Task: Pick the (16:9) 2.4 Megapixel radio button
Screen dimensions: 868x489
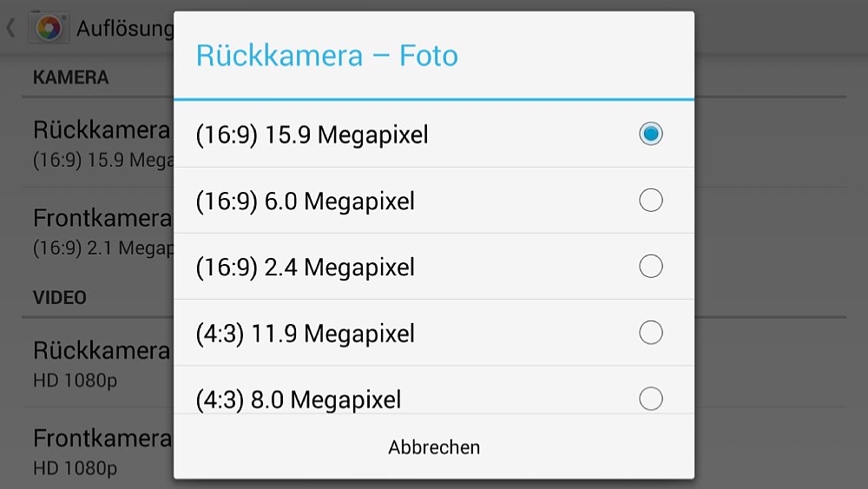Action: coord(650,267)
